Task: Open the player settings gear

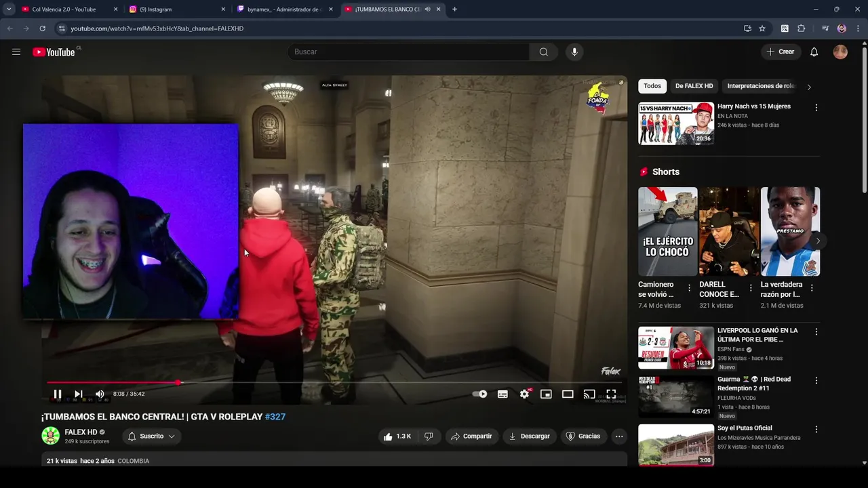Action: 524,394
